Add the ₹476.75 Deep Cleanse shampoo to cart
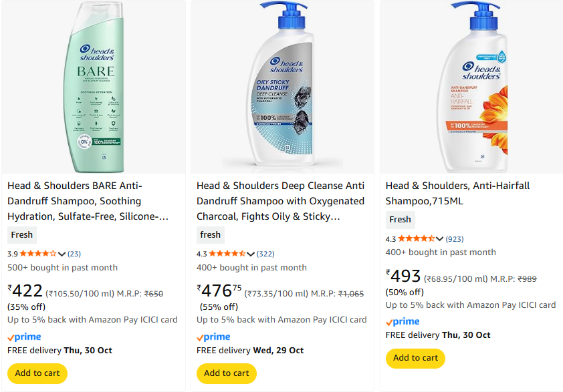This screenshot has width=563, height=392. [227, 373]
